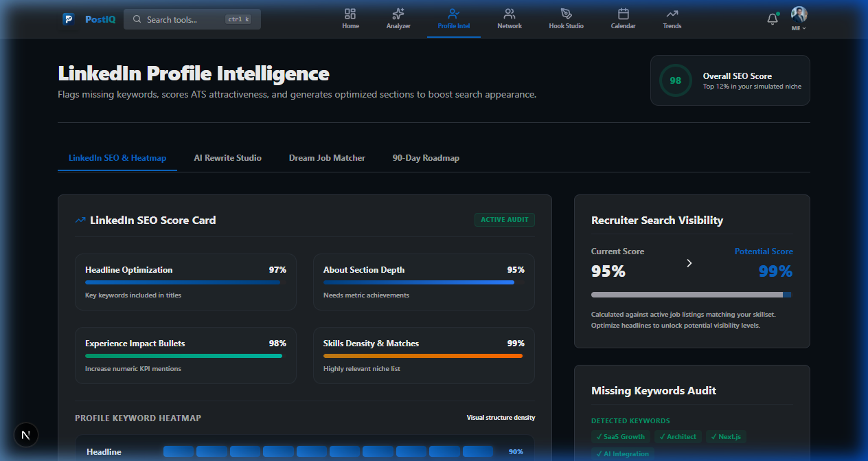The width and height of the screenshot is (868, 461).
Task: Open the Home navigation icon
Action: 350,14
